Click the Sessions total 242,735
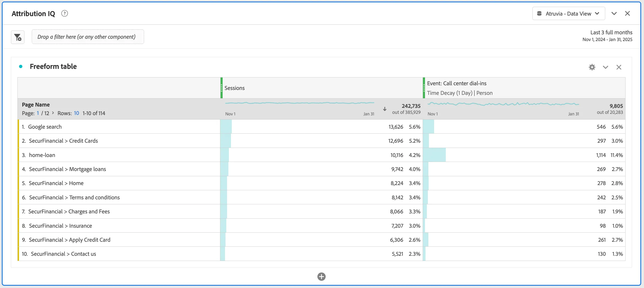 pyautogui.click(x=411, y=106)
